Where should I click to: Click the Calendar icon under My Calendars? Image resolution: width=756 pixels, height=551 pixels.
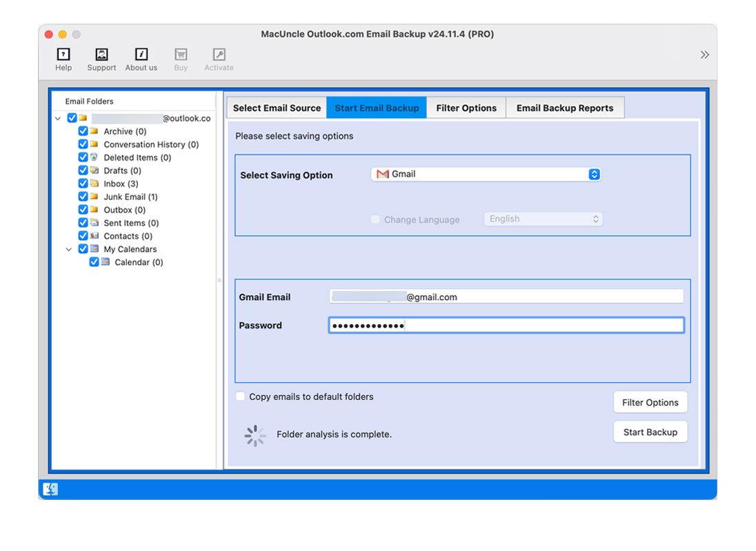click(106, 262)
